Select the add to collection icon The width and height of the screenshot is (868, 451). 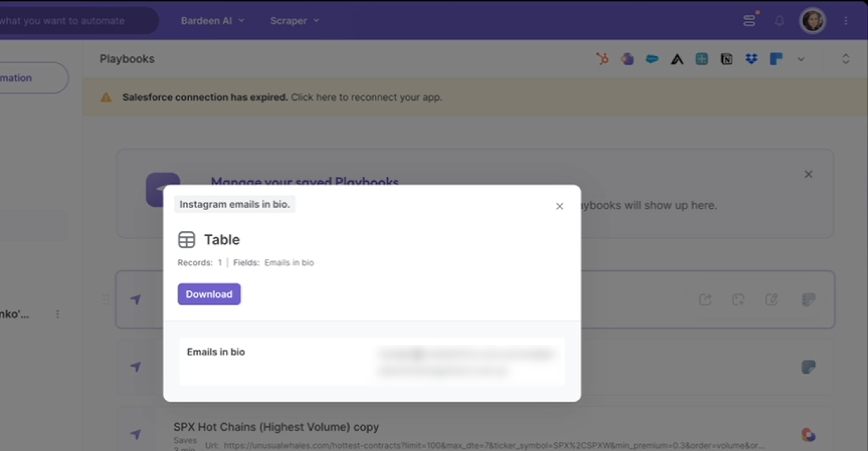[738, 300]
